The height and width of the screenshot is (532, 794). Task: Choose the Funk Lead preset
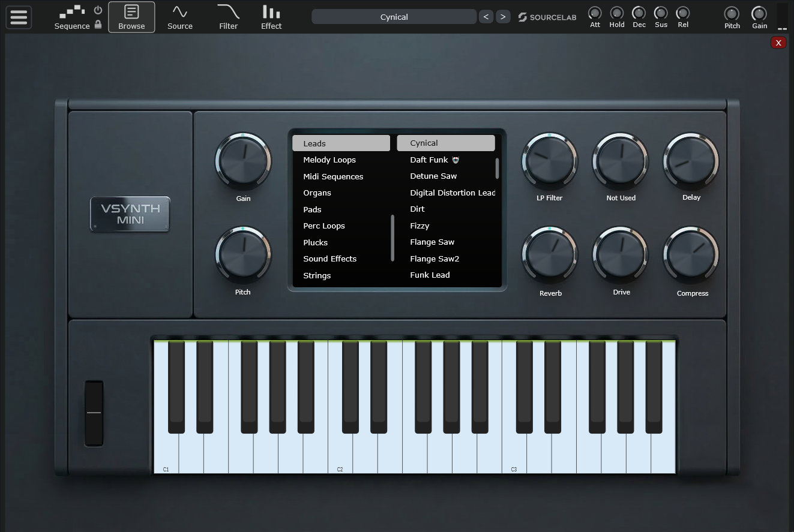(430, 275)
